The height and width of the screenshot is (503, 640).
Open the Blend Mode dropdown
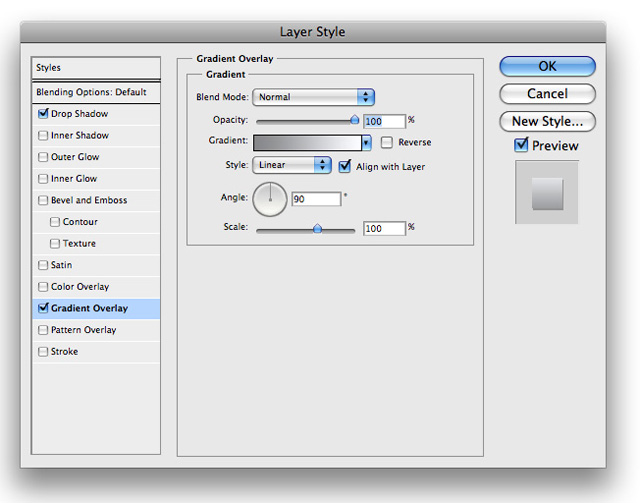[313, 97]
